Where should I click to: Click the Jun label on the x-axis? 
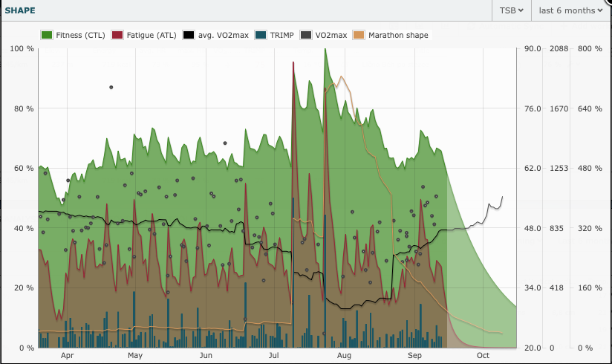206,355
